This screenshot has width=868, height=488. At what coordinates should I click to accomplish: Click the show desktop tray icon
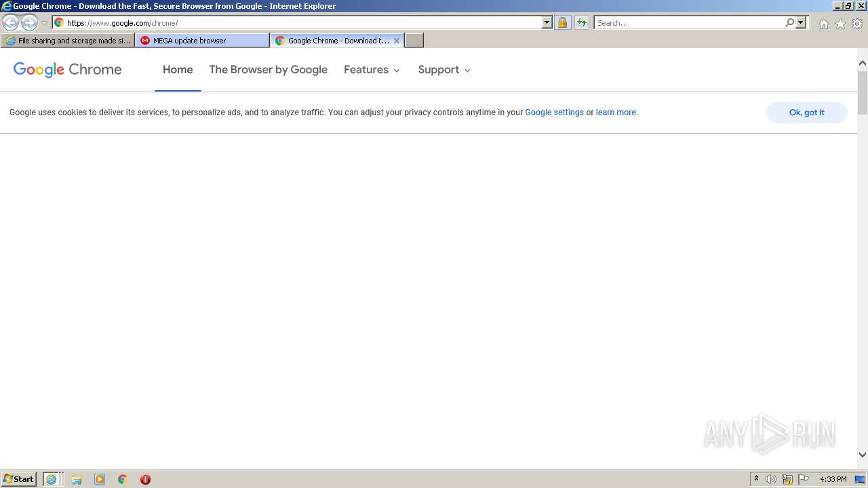[x=861, y=479]
